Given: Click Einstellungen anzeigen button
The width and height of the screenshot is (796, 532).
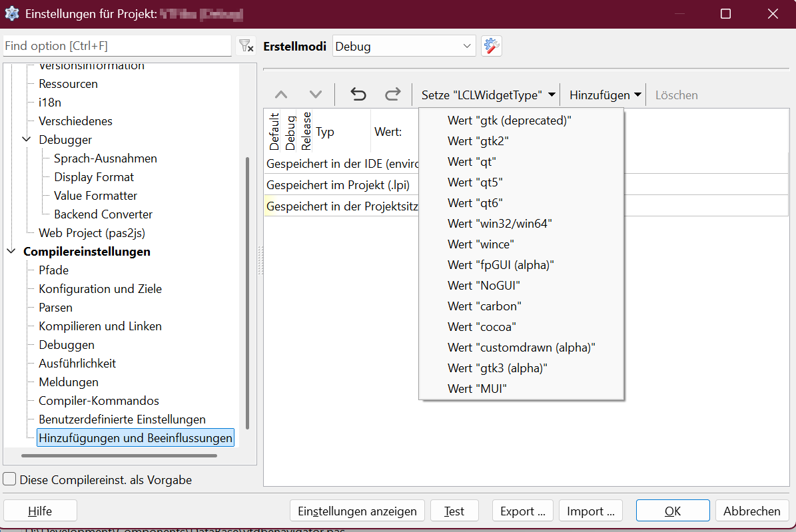Looking at the screenshot, I should (x=357, y=511).
